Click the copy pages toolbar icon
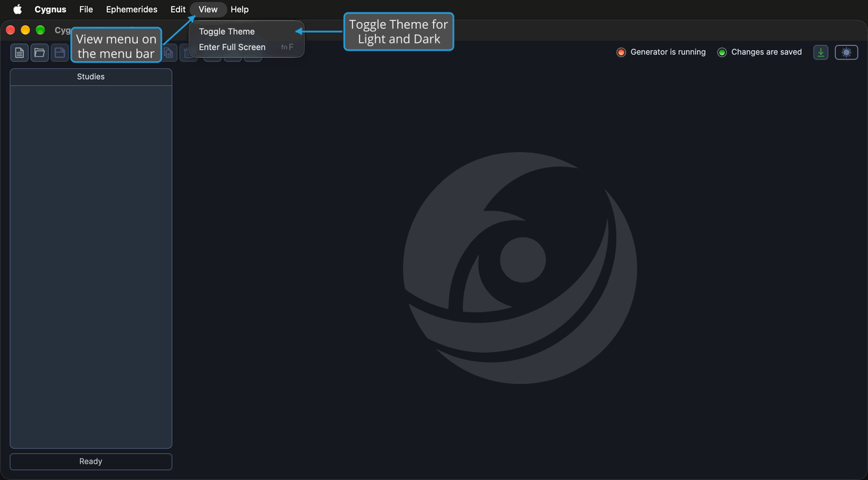The width and height of the screenshot is (868, 480). coord(169,53)
